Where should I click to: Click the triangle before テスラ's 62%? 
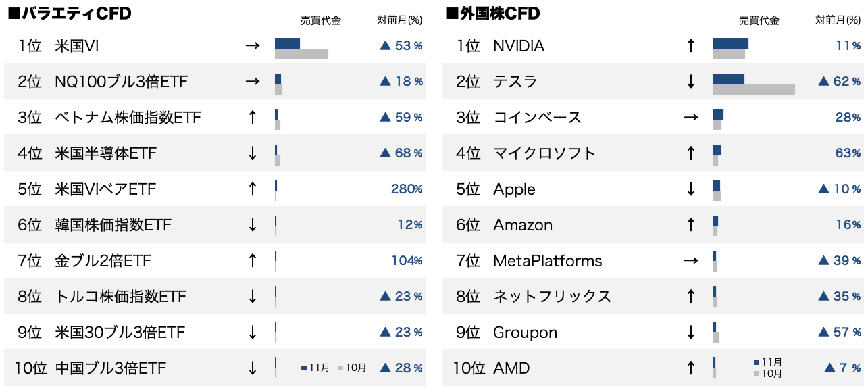click(x=823, y=82)
